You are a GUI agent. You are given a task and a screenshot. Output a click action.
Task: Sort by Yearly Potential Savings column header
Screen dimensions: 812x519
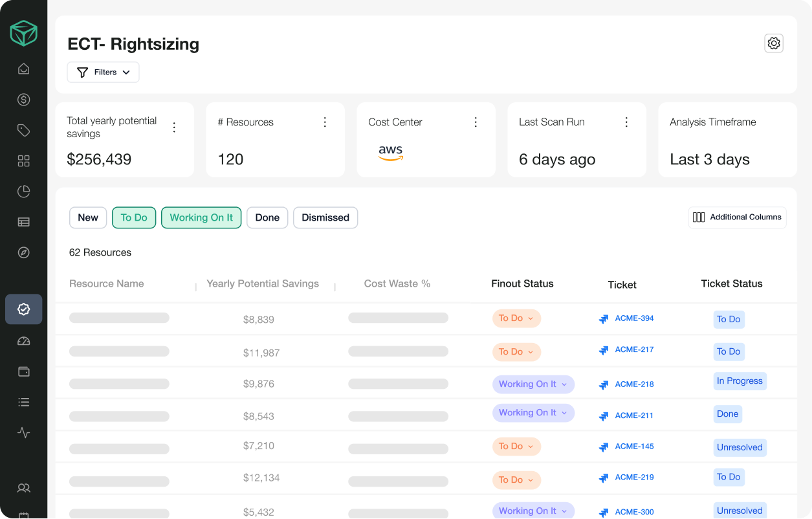click(263, 283)
